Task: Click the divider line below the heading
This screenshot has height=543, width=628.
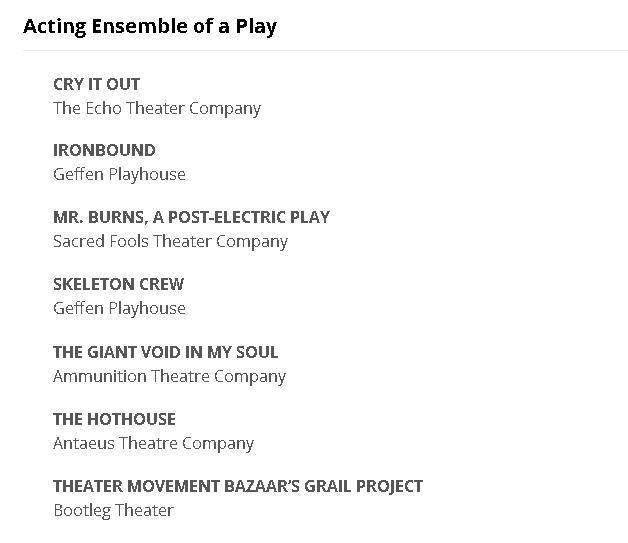Action: pos(325,50)
